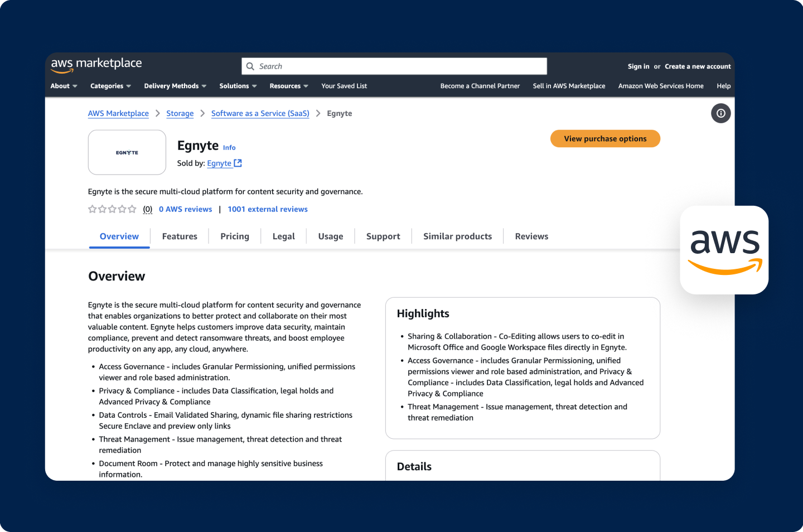The width and height of the screenshot is (803, 532).
Task: Click the search magnifier icon
Action: click(x=250, y=66)
